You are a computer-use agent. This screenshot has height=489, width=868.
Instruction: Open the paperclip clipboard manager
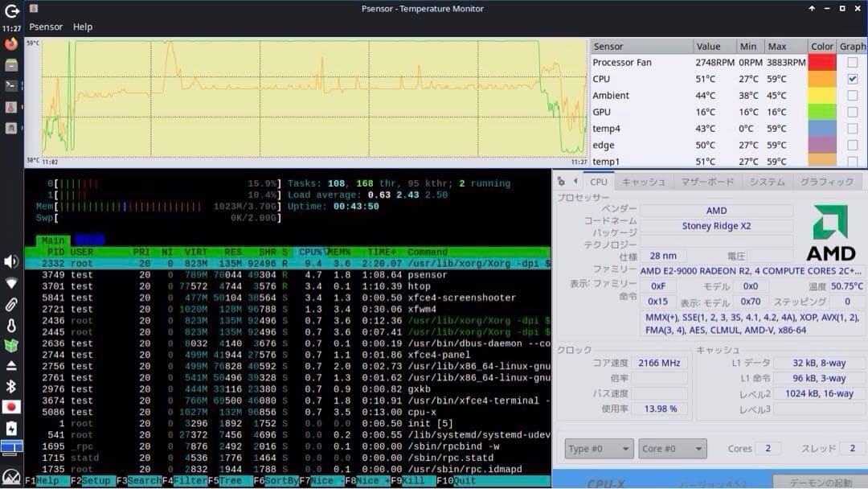point(11,304)
